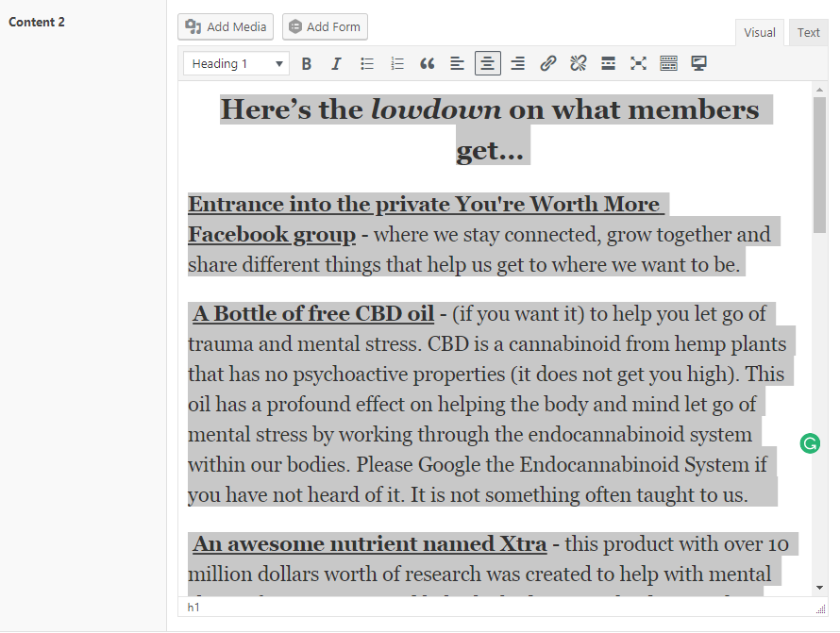This screenshot has height=633, width=840.
Task: Toggle center alignment button
Action: coord(488,64)
